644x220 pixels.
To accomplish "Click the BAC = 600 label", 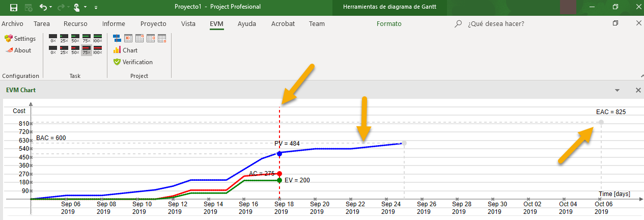I will click(51, 138).
